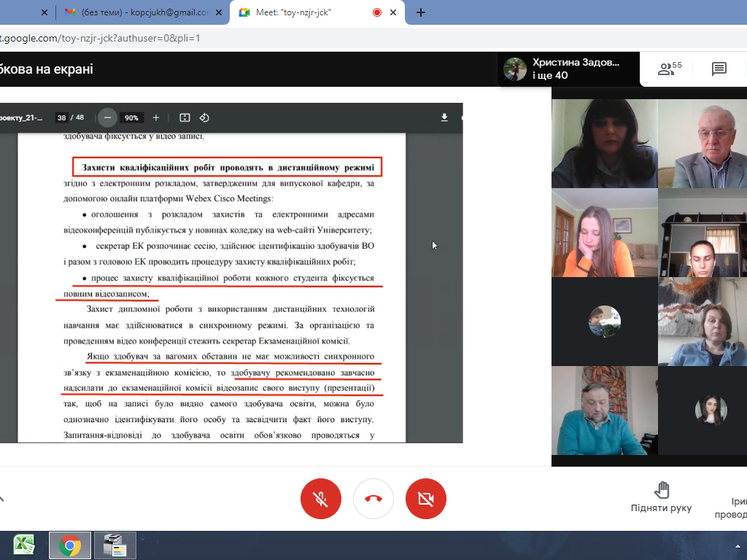Viewport: 747px width, 560px height.
Task: Open a new browser tab
Action: [421, 12]
